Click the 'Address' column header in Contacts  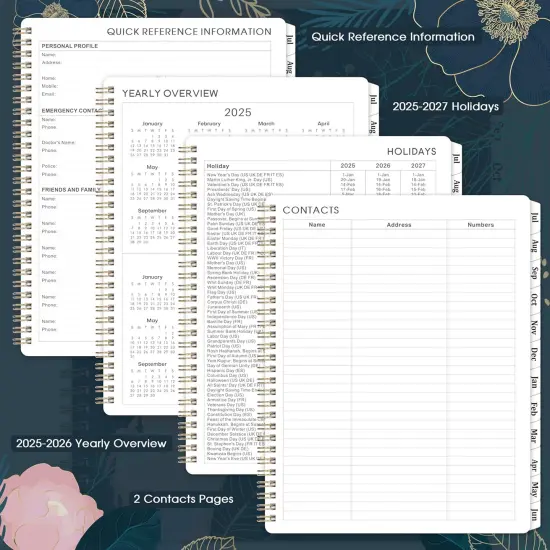pos(399,225)
